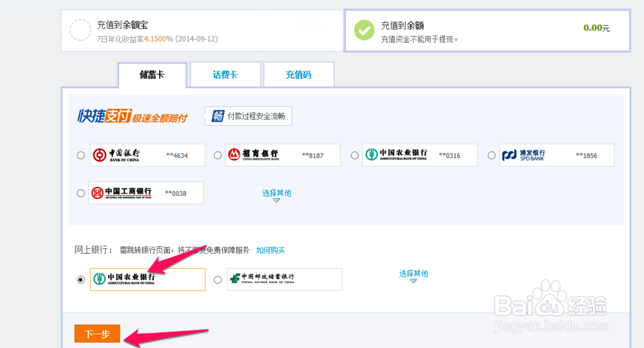This screenshot has width=644, height=348.
Task: Click the 极速全额赔付 slogan text
Action: pos(160,119)
